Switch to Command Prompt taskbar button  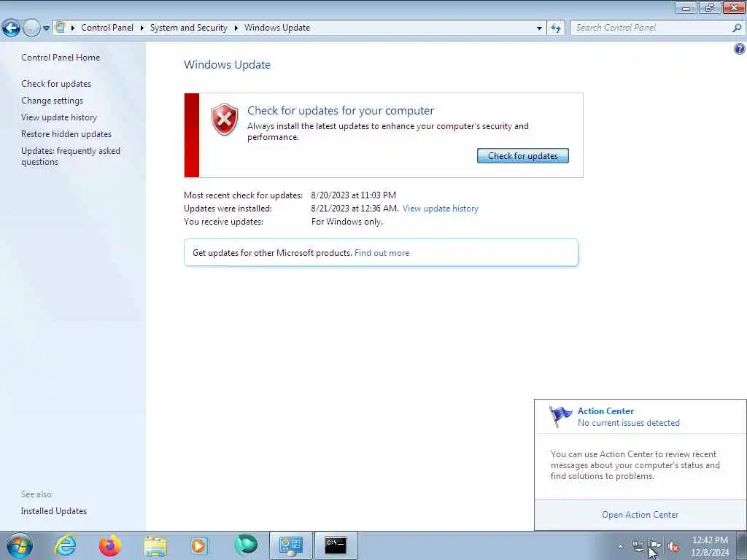336,545
